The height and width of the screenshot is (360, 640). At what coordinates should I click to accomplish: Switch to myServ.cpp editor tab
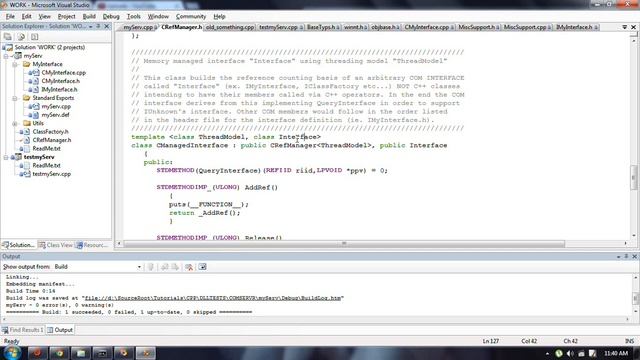click(139, 27)
